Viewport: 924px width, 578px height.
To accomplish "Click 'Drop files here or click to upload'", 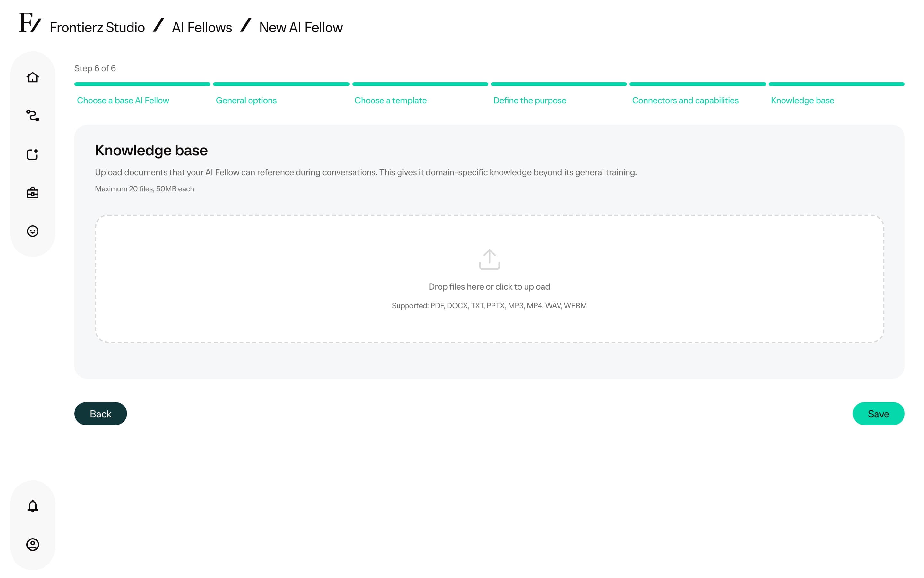I will coord(489,287).
